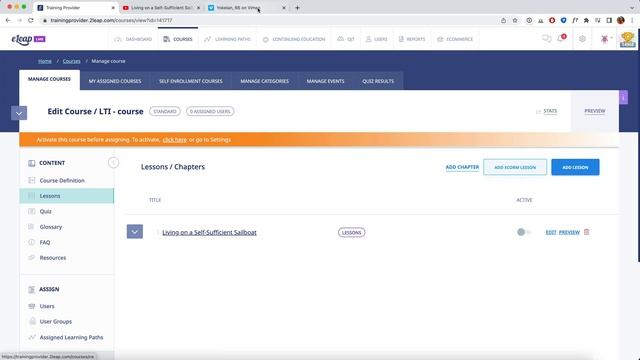The width and height of the screenshot is (640, 360).
Task: Open the Reports menu
Action: 412,39
